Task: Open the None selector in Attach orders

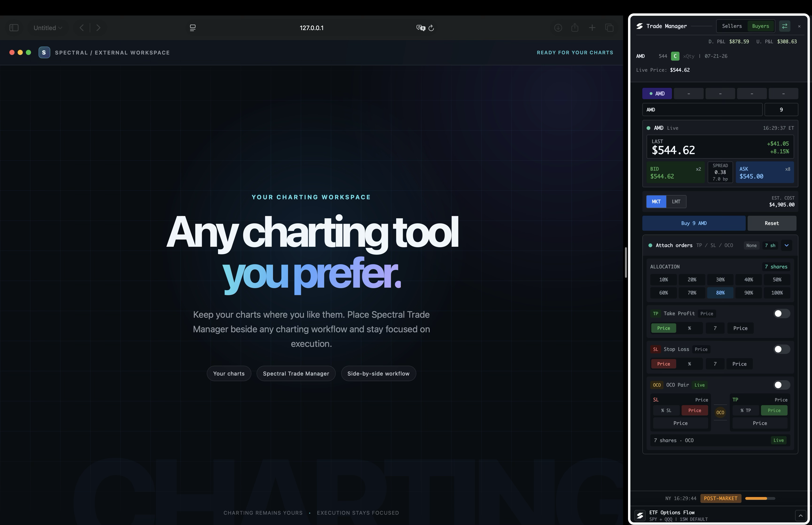Action: [x=751, y=245]
